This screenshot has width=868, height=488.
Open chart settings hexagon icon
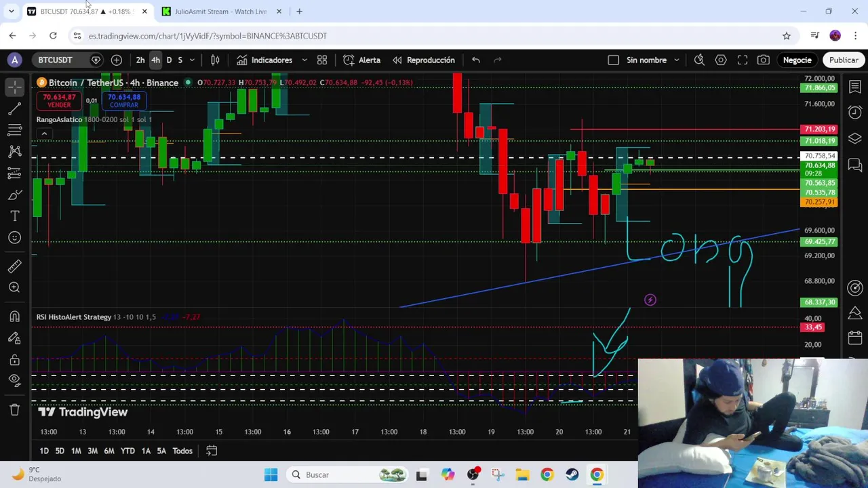pyautogui.click(x=721, y=60)
